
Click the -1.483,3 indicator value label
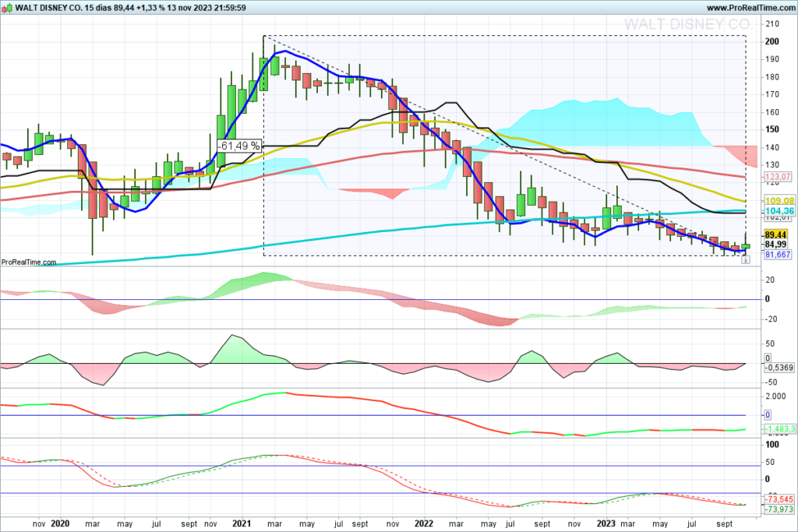coord(779,428)
